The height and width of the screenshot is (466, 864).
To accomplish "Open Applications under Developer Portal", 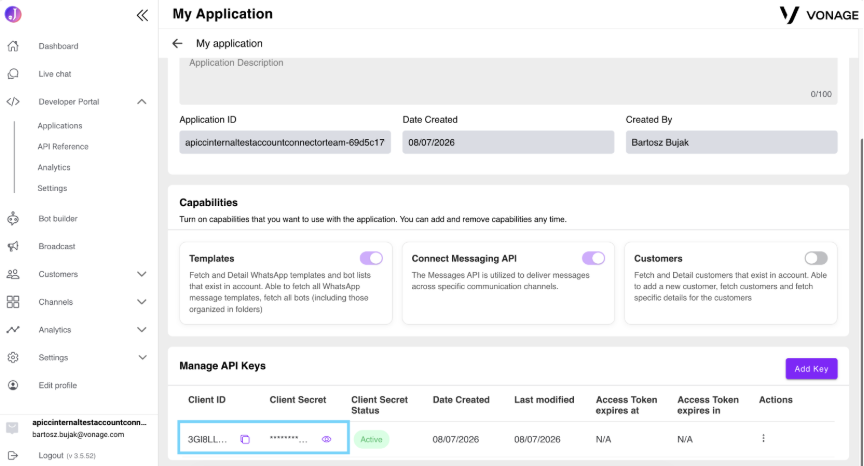I will pyautogui.click(x=60, y=126).
